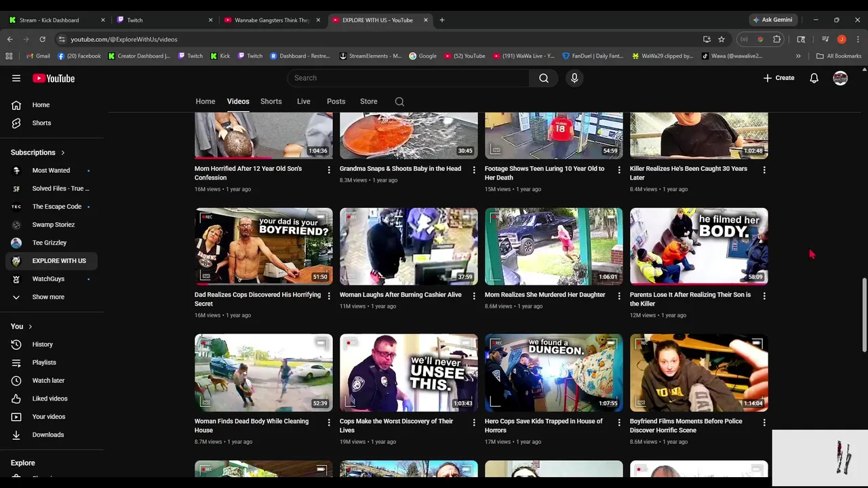Open options for Woman Finds Dead Body video

329,422
